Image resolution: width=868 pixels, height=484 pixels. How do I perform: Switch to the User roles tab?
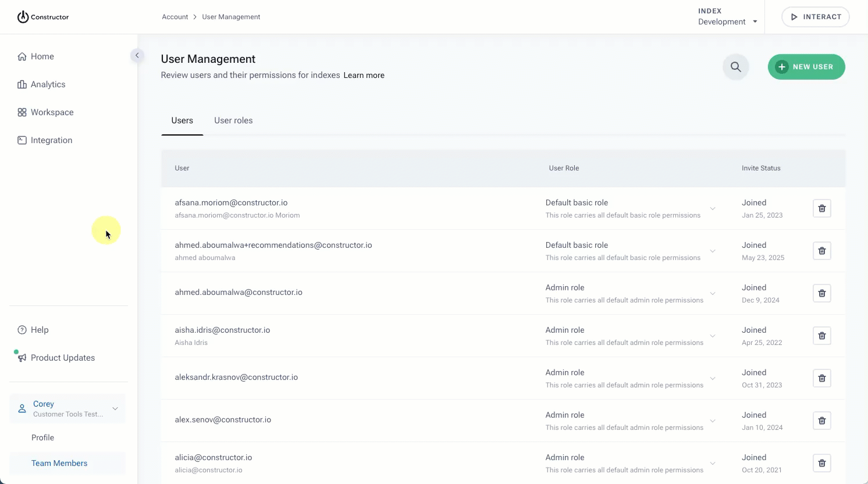[233, 120]
